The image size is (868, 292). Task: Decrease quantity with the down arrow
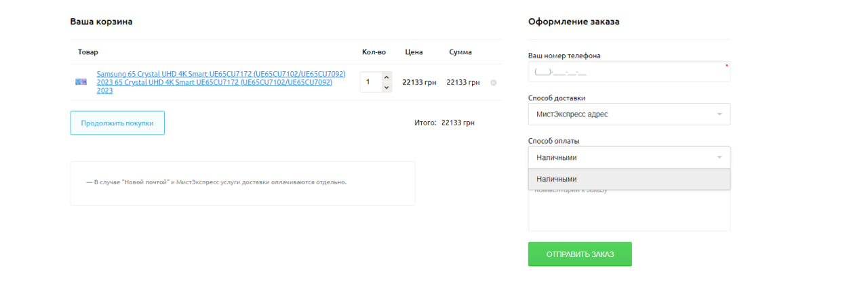[386, 87]
